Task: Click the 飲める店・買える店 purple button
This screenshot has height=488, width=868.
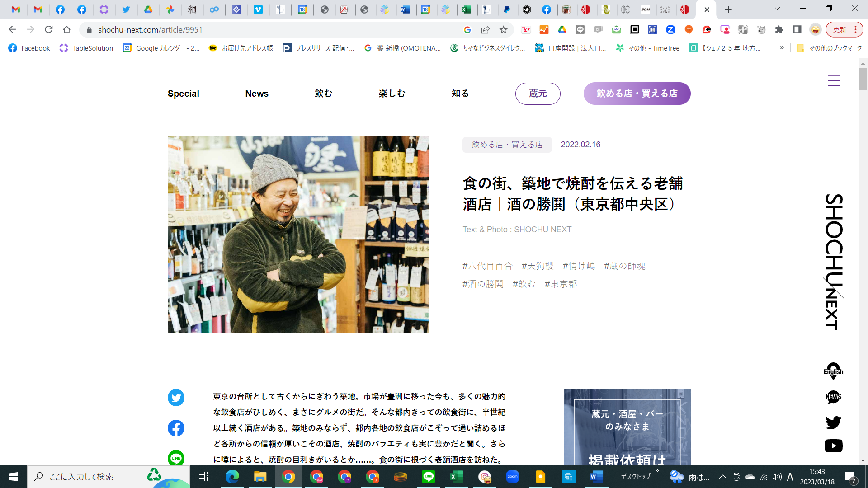Action: [x=637, y=94]
